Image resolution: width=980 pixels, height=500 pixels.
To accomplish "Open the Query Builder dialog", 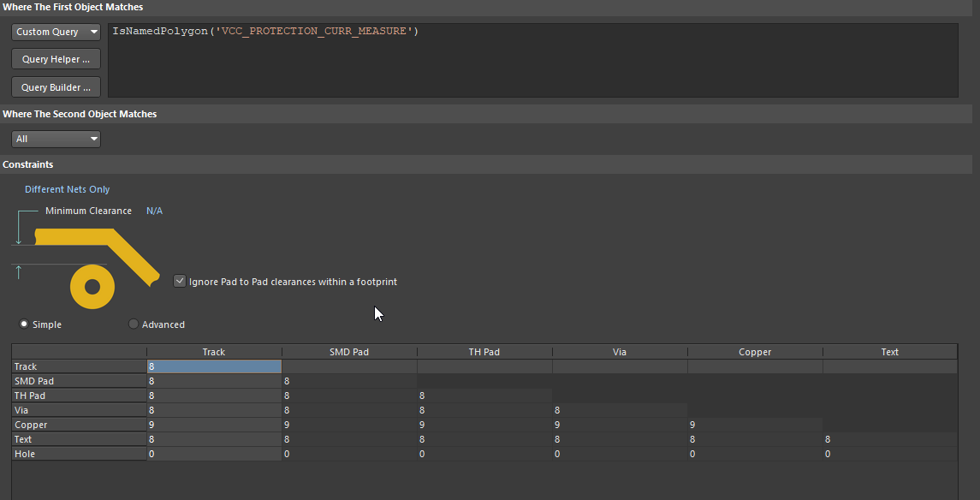I will click(56, 87).
